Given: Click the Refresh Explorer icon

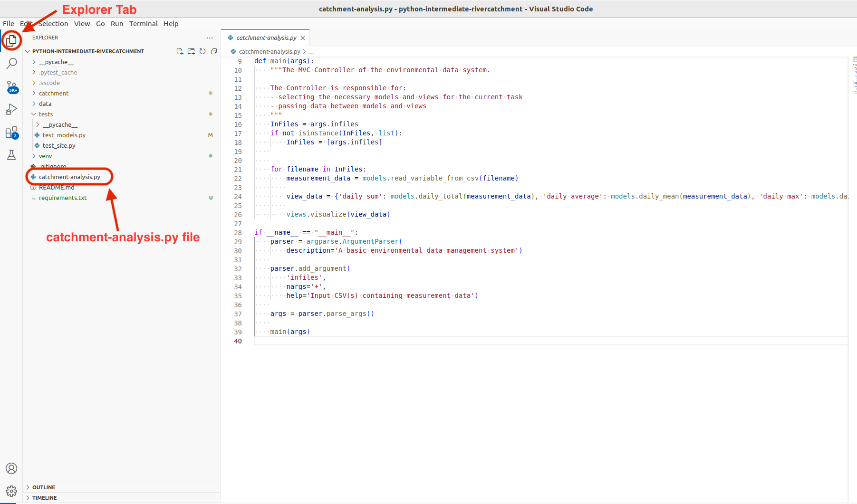Looking at the screenshot, I should click(x=202, y=51).
